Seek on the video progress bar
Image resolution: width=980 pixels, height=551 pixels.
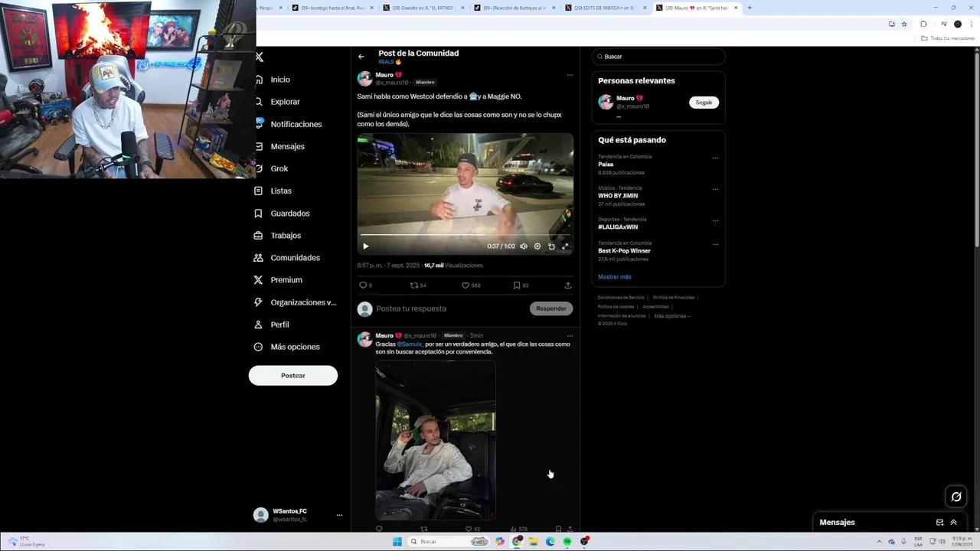pos(465,235)
